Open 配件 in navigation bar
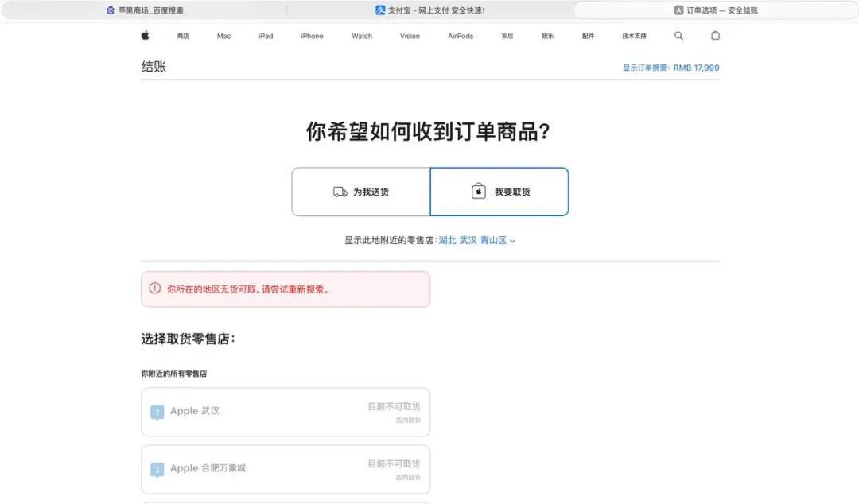859x504 pixels. click(x=589, y=36)
